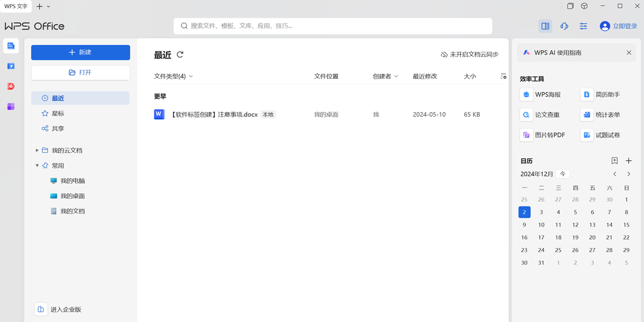Click the title bar window-stack icon
644x322 pixels.
click(x=570, y=6)
